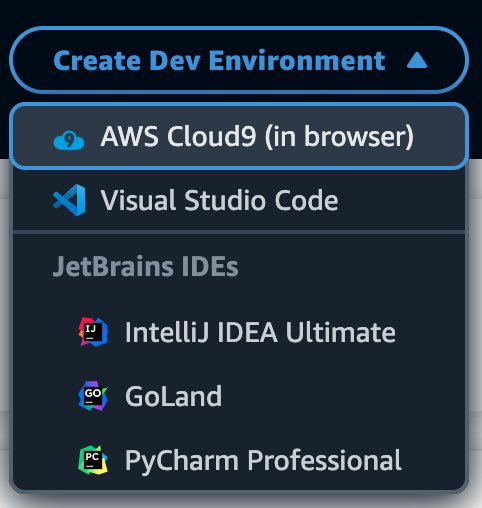Select IntelliJ IDEA Ultimate option
The width and height of the screenshot is (482, 508).
(x=239, y=332)
